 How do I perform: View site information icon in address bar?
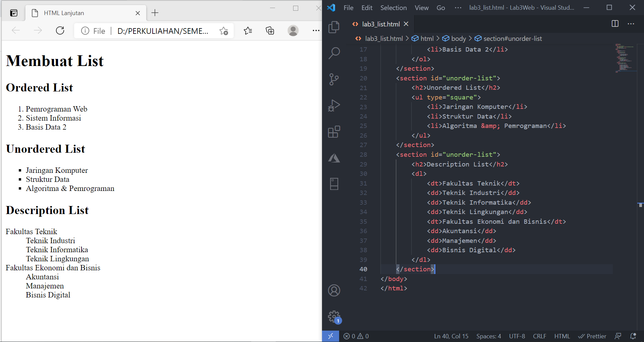(x=85, y=31)
